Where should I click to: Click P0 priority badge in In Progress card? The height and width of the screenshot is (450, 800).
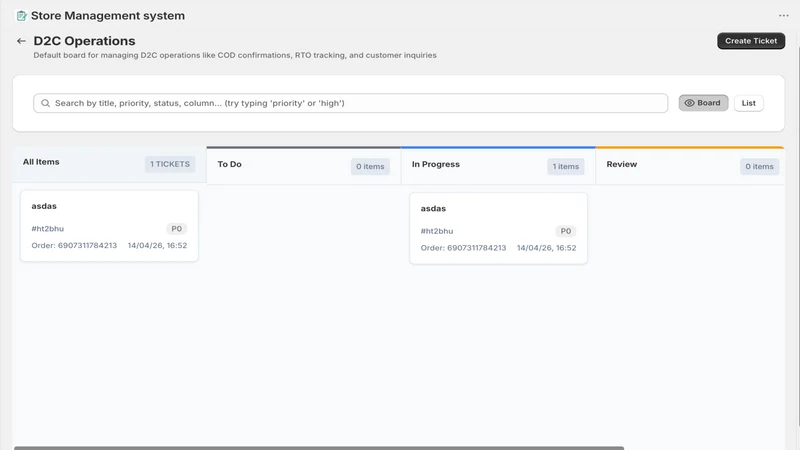pyautogui.click(x=566, y=231)
